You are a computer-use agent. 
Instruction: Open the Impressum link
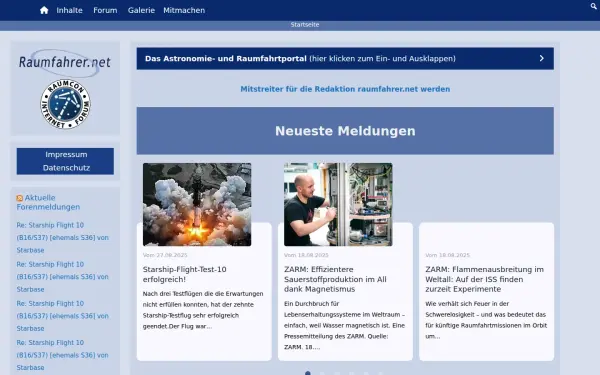click(x=66, y=155)
